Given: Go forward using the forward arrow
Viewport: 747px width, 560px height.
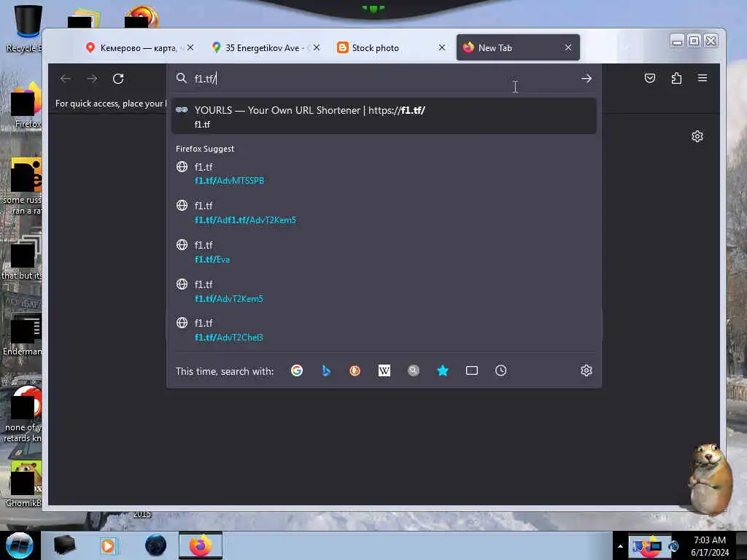Looking at the screenshot, I should (92, 79).
